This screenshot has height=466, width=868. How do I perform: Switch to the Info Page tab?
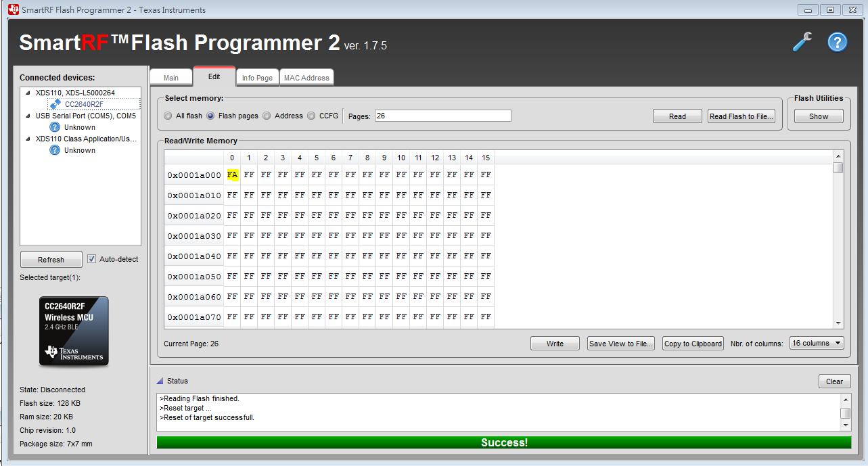[x=257, y=78]
